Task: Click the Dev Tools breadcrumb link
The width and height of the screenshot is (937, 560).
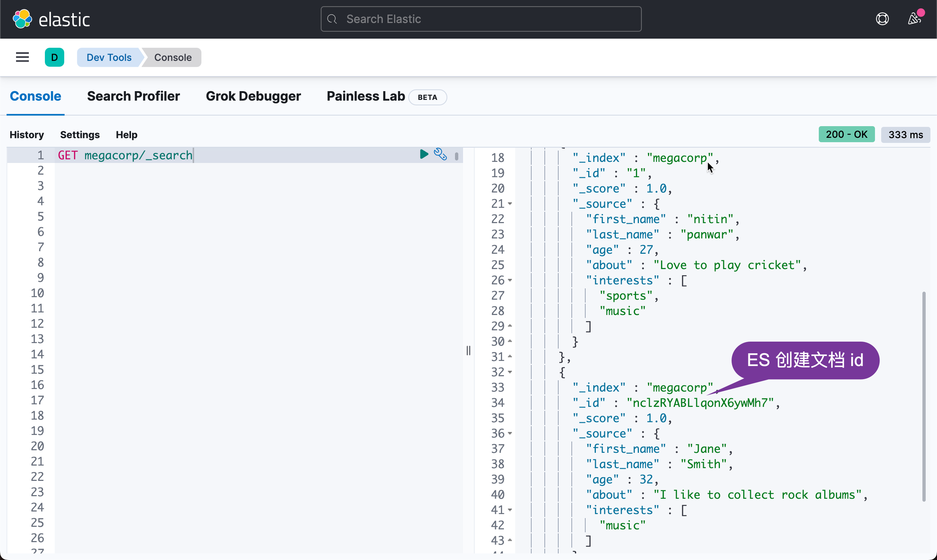Action: click(109, 57)
